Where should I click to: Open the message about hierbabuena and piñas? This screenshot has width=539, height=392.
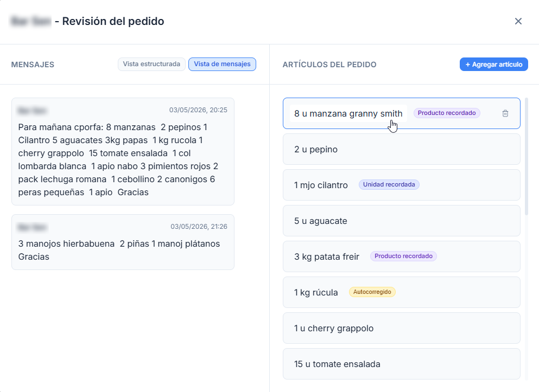[123, 242]
